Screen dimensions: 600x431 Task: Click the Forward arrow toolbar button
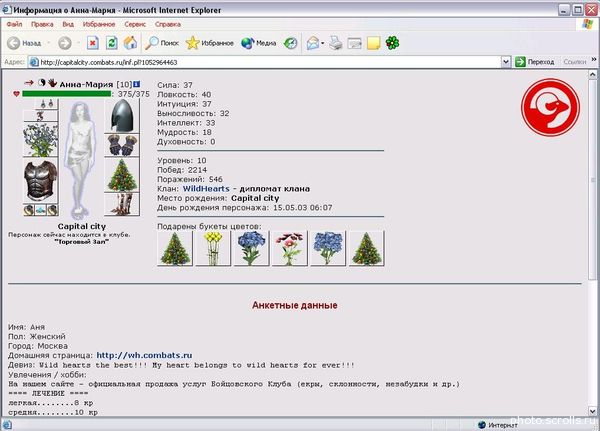click(65, 43)
